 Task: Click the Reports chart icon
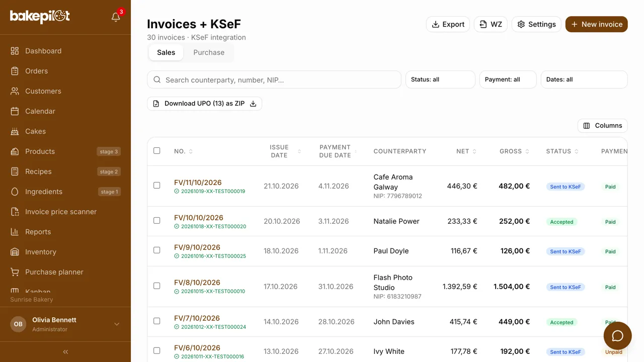coord(15,232)
